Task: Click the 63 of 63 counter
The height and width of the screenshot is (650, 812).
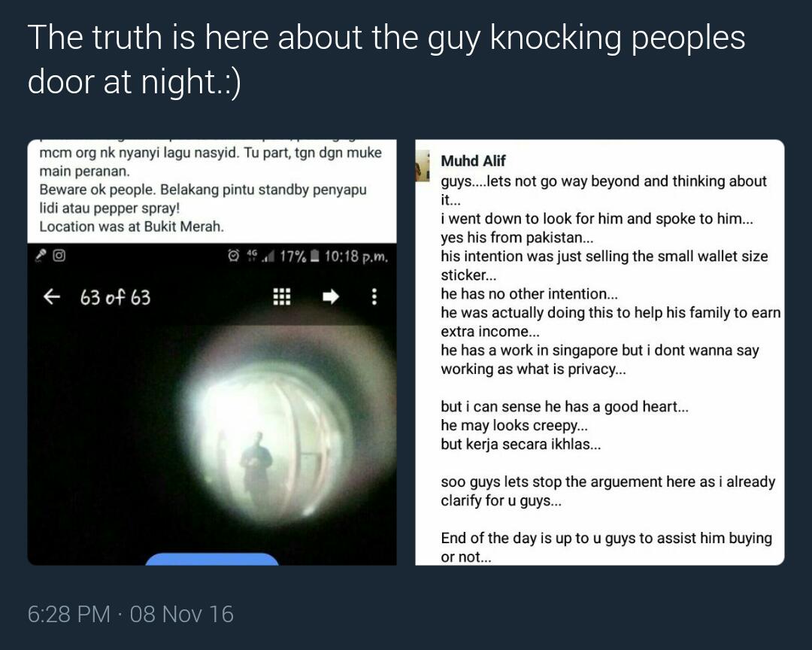Action: point(115,297)
